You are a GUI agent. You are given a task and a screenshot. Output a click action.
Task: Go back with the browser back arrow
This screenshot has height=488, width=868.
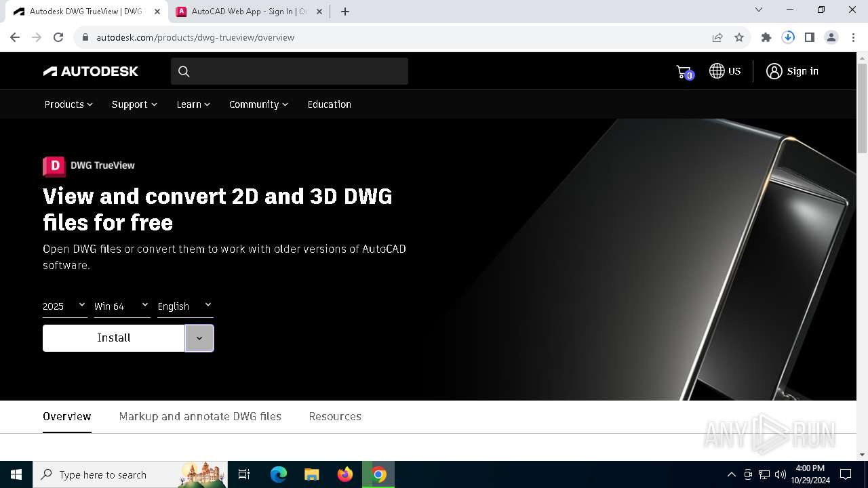(x=15, y=37)
